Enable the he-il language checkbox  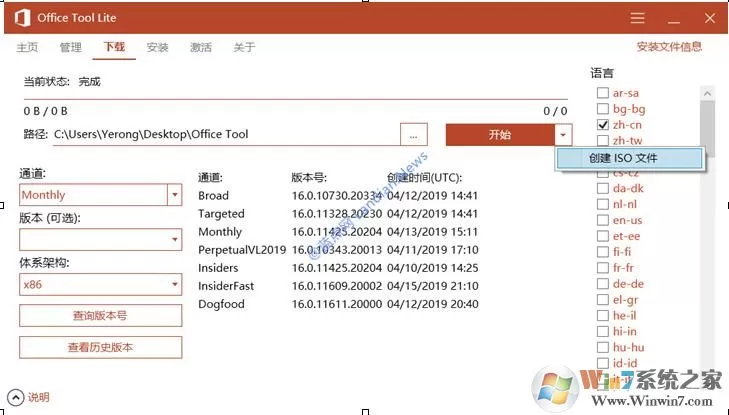pyautogui.click(x=603, y=316)
